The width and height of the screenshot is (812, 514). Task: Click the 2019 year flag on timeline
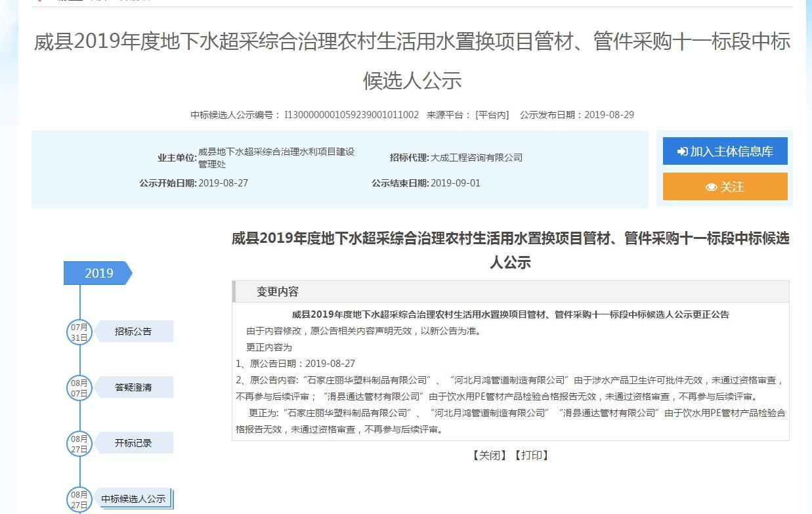(x=98, y=273)
